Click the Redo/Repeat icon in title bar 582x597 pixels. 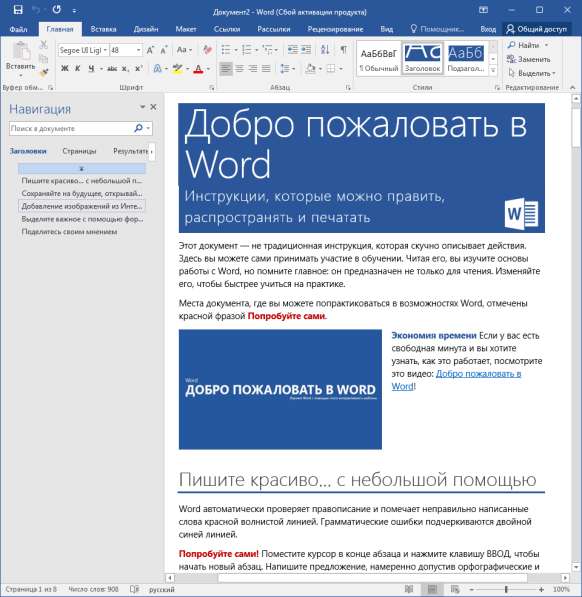(x=57, y=10)
